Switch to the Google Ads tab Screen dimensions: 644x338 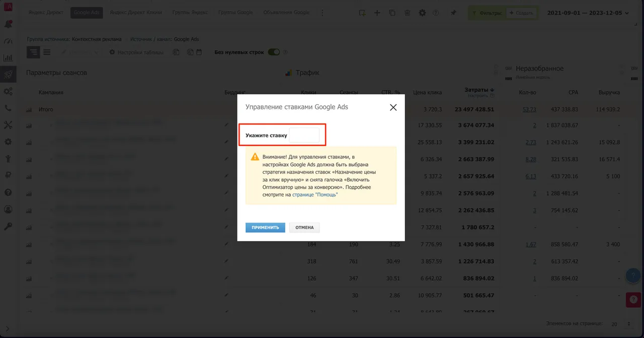click(87, 13)
